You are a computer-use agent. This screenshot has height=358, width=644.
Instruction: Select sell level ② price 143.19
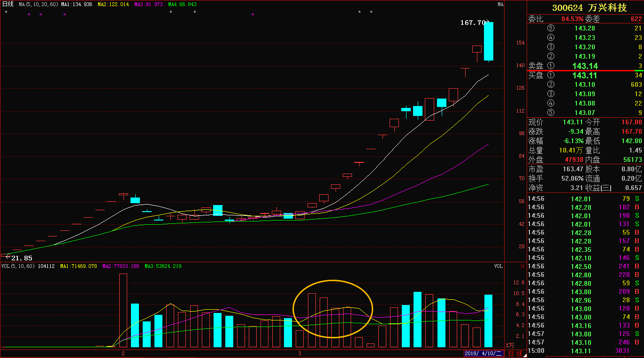[584, 56]
